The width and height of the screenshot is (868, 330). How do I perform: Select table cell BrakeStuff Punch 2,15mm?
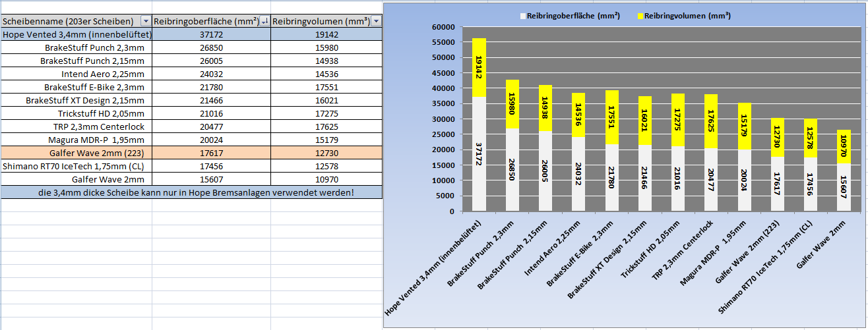click(x=77, y=61)
